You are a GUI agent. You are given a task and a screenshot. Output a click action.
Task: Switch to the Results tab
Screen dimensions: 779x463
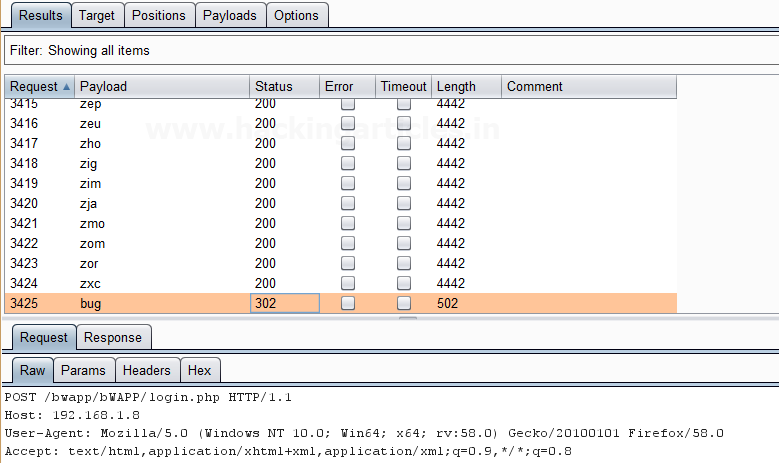tap(41, 15)
